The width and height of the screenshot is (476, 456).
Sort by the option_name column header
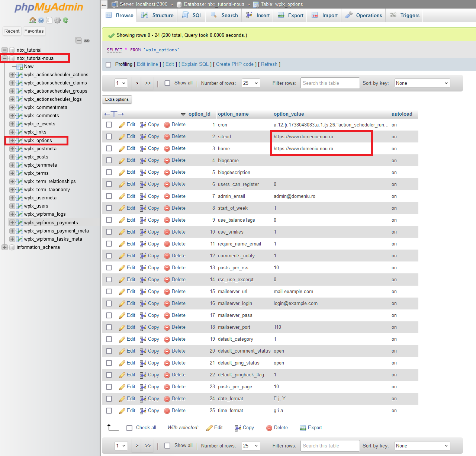(x=233, y=114)
